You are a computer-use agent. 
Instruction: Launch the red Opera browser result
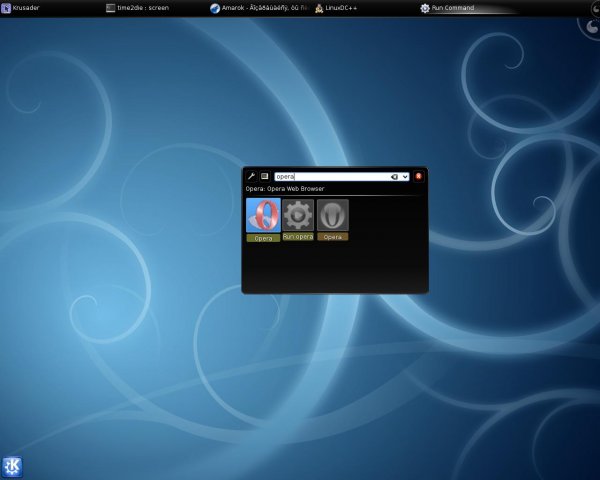(263, 215)
